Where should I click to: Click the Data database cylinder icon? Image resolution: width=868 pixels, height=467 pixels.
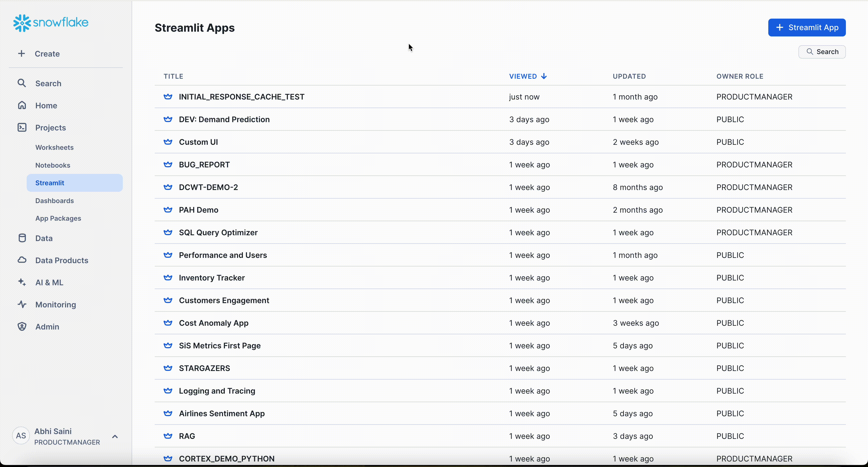point(22,238)
